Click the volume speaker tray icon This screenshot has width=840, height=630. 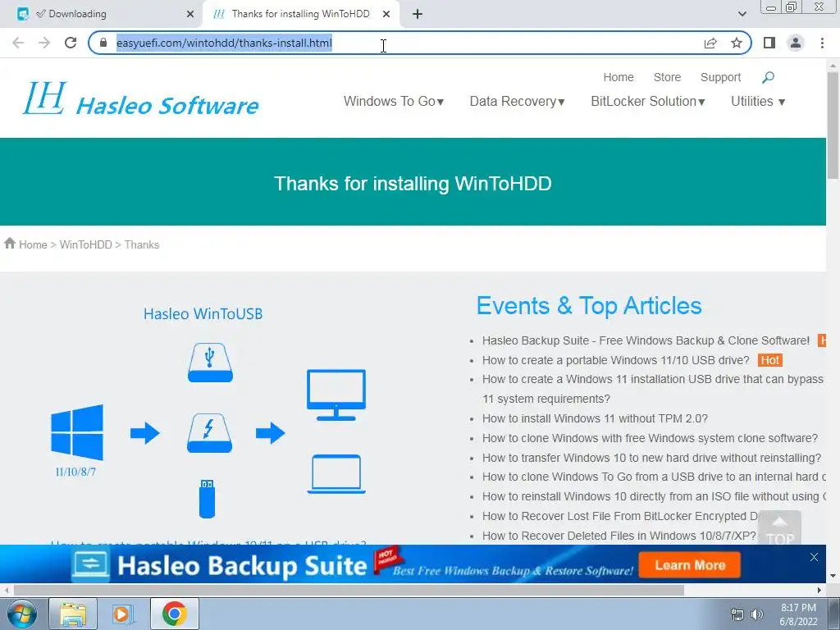pos(756,614)
